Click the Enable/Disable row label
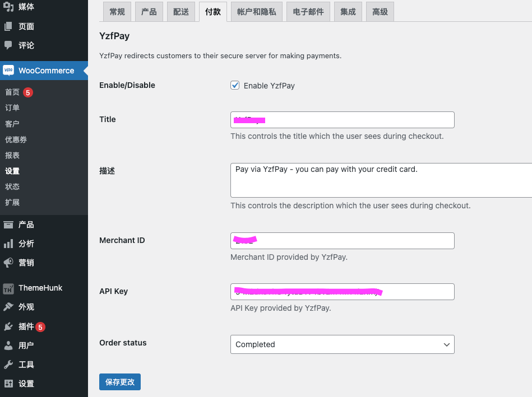Screen dimensions: 532x397 127,85
